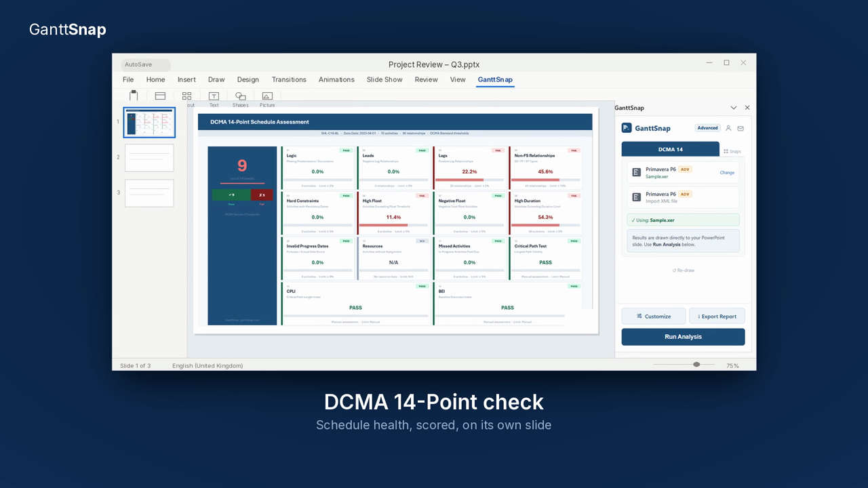Screen dimensions: 868x488
Task: Click the slide title 'DCMA 14-Point Schedule Assessment'
Action: 260,122
